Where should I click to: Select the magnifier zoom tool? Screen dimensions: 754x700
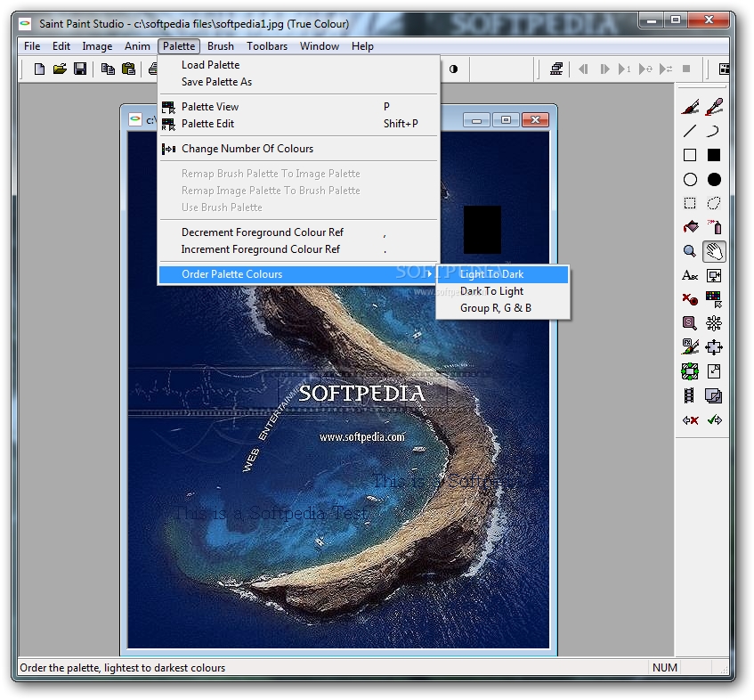point(690,251)
